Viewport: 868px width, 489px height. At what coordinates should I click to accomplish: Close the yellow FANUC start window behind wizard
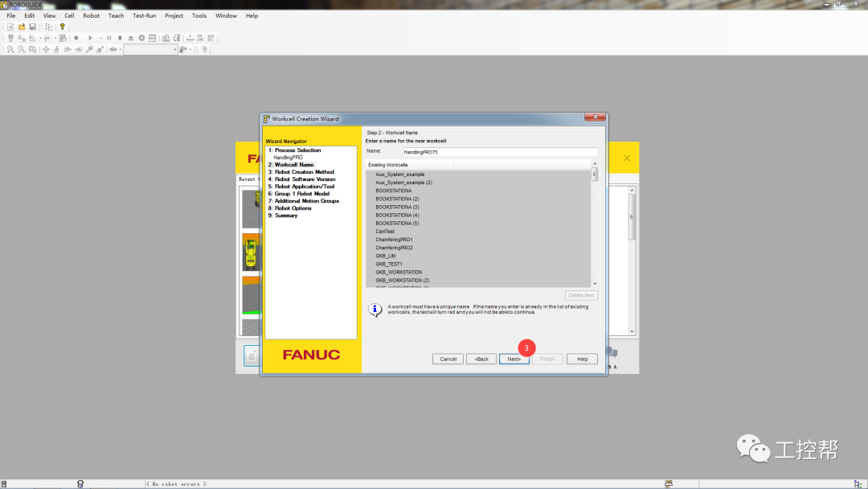(x=627, y=158)
